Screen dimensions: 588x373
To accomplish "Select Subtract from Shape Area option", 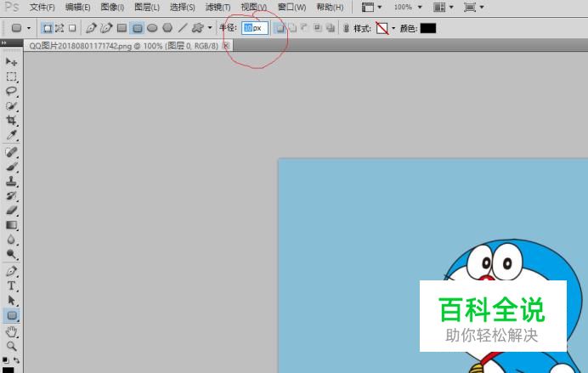I will [305, 28].
